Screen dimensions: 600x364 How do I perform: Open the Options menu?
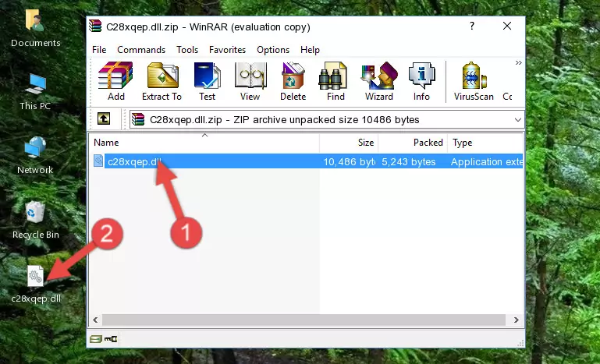click(273, 50)
